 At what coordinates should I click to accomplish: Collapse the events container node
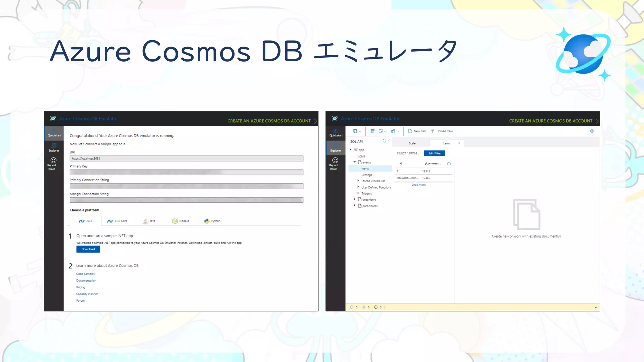[x=354, y=162]
